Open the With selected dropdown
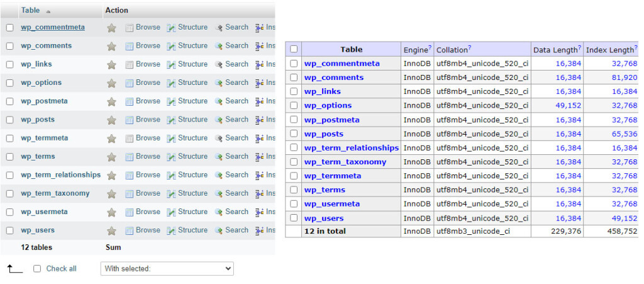This screenshot has width=644, height=284. (167, 269)
